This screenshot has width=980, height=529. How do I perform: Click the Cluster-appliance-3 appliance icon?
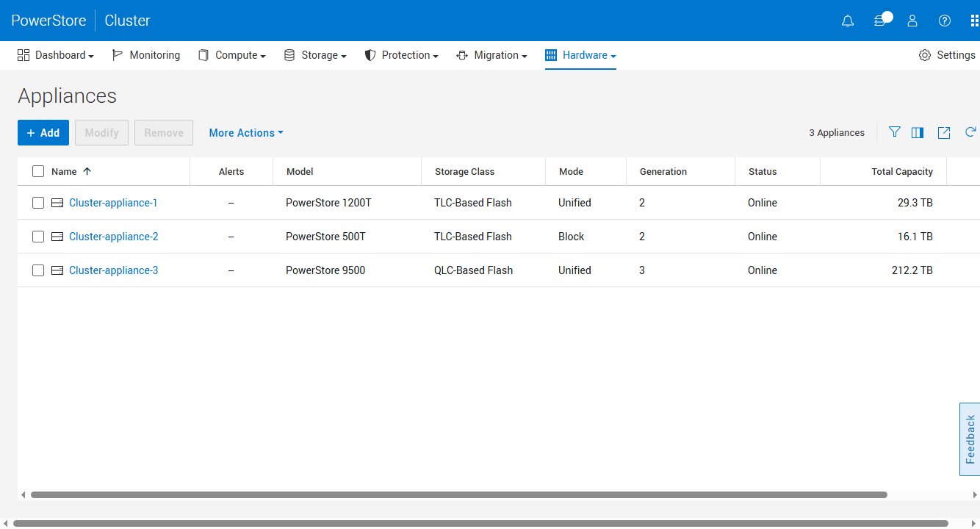(x=58, y=270)
